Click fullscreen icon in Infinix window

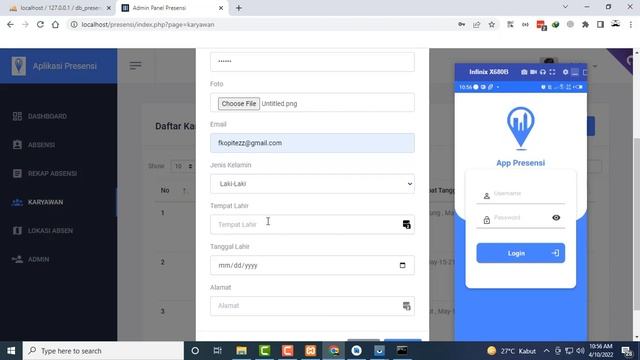pyautogui.click(x=552, y=72)
